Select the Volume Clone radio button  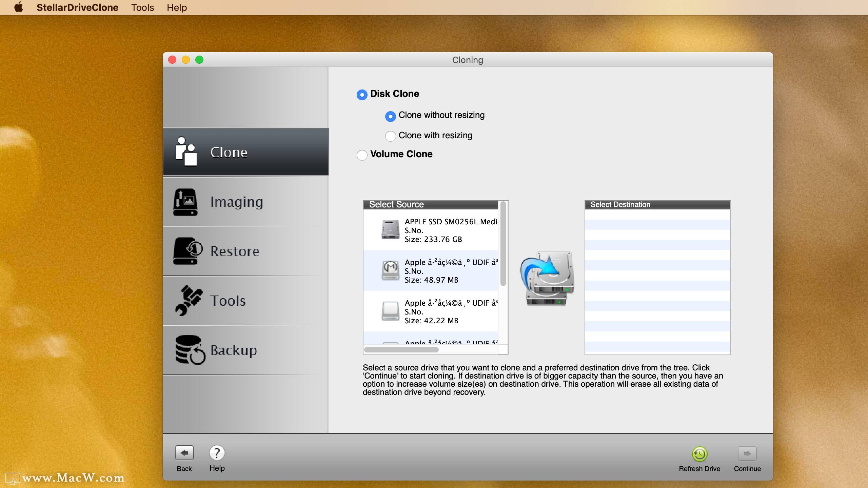362,155
